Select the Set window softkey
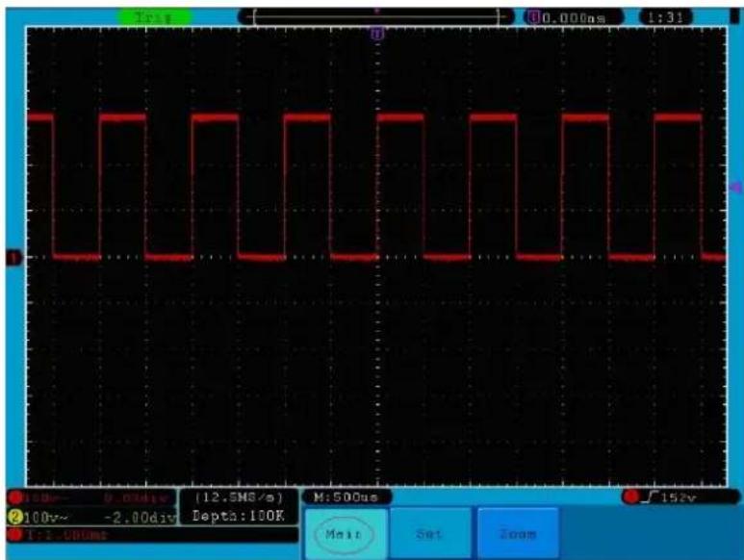 [430, 534]
